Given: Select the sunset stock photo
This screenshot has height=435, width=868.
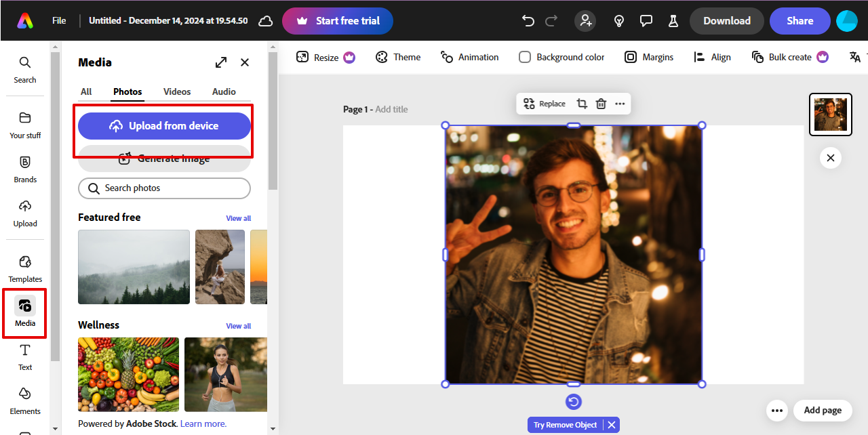Looking at the screenshot, I should [x=258, y=267].
